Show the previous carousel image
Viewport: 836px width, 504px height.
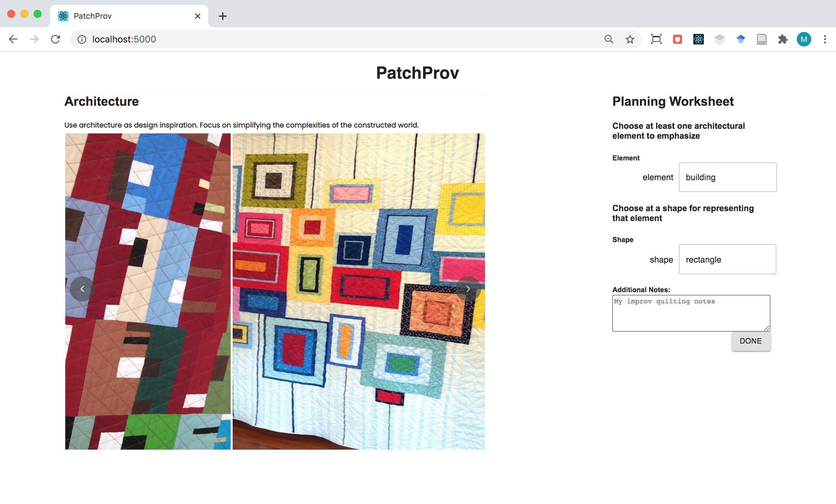(82, 289)
